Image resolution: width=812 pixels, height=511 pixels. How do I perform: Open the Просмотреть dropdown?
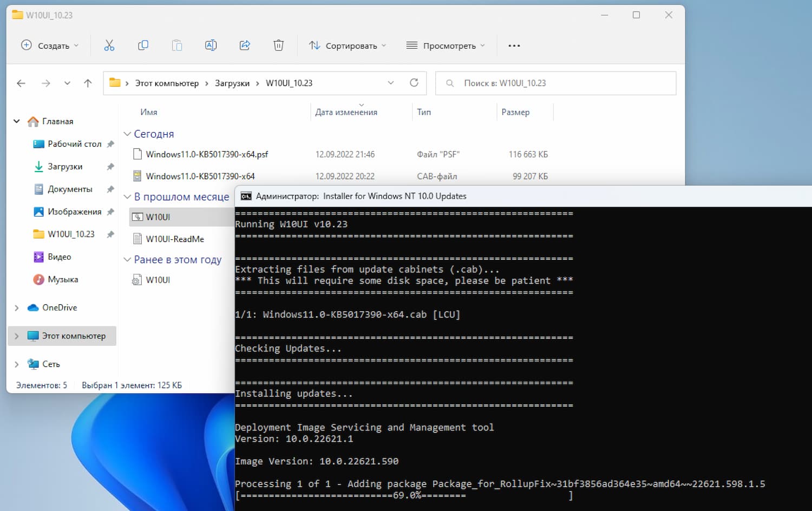click(x=446, y=45)
